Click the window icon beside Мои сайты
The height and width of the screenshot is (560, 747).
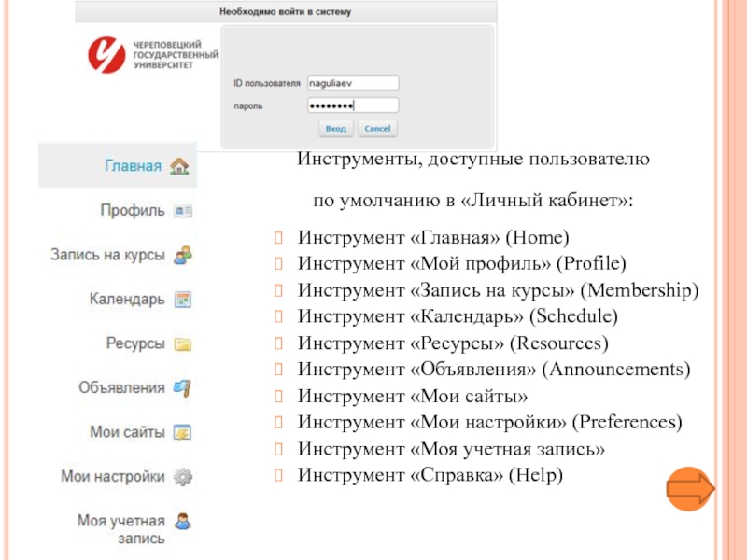click(x=183, y=432)
